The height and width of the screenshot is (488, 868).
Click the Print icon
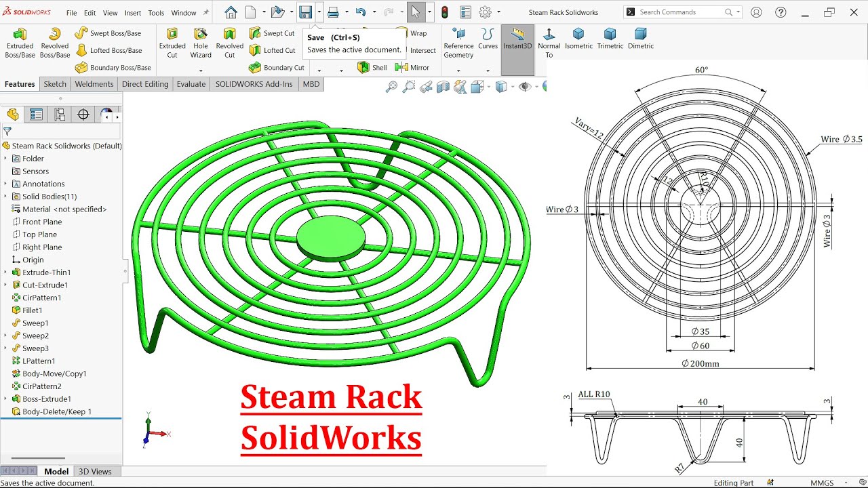coord(333,12)
